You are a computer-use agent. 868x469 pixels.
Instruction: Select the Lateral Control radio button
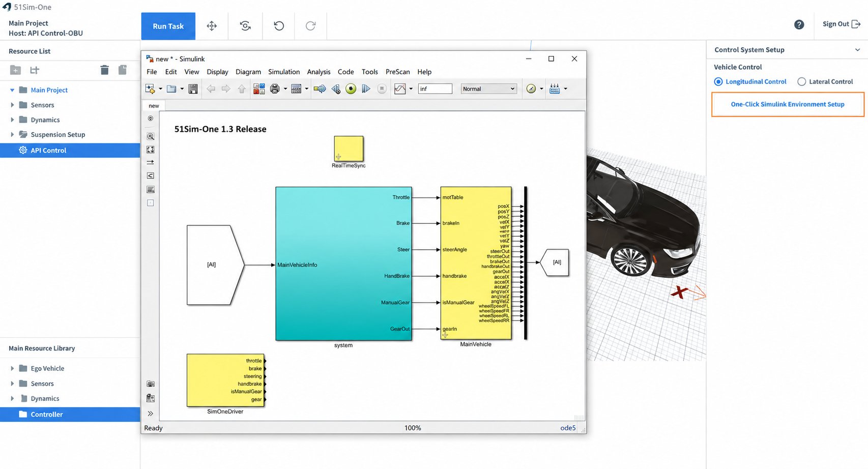802,81
